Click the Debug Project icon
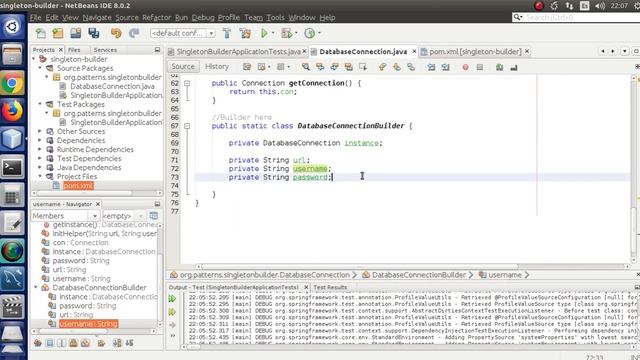Viewport: 640px width, 360px height. 287,33
